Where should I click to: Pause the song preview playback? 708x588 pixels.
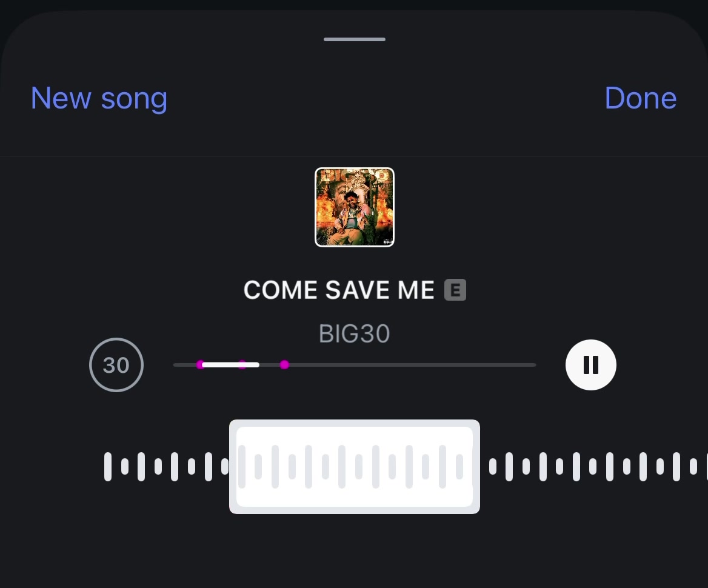[x=590, y=365]
